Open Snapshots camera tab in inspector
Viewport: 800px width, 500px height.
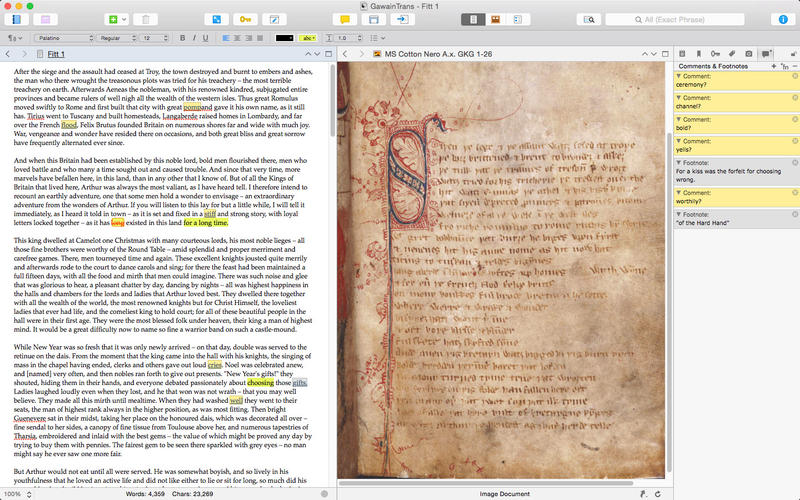point(749,52)
